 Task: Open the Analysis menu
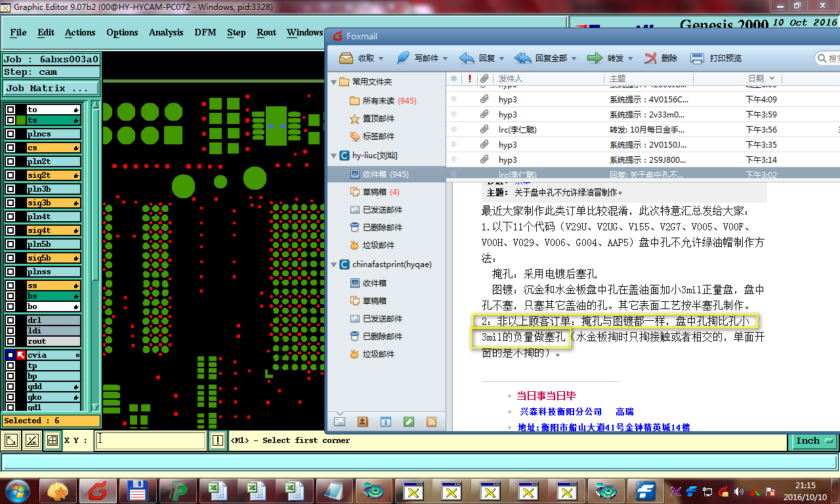click(x=166, y=32)
